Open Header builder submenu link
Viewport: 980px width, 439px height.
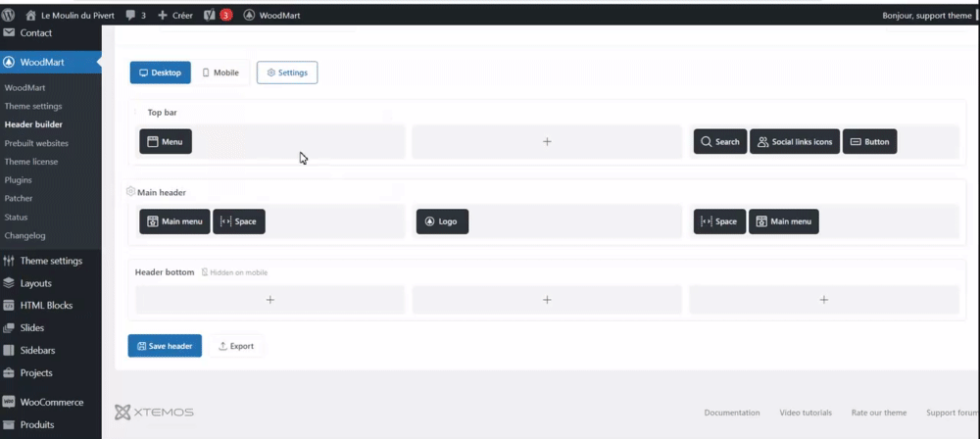(33, 124)
